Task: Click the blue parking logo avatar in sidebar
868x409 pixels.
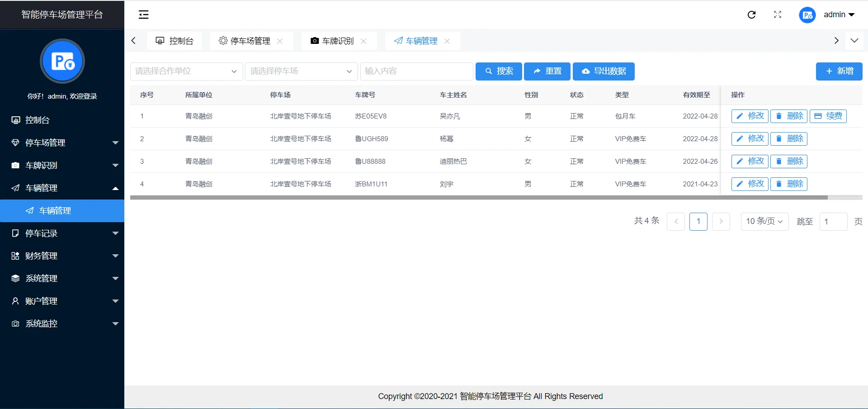Action: pyautogui.click(x=62, y=61)
